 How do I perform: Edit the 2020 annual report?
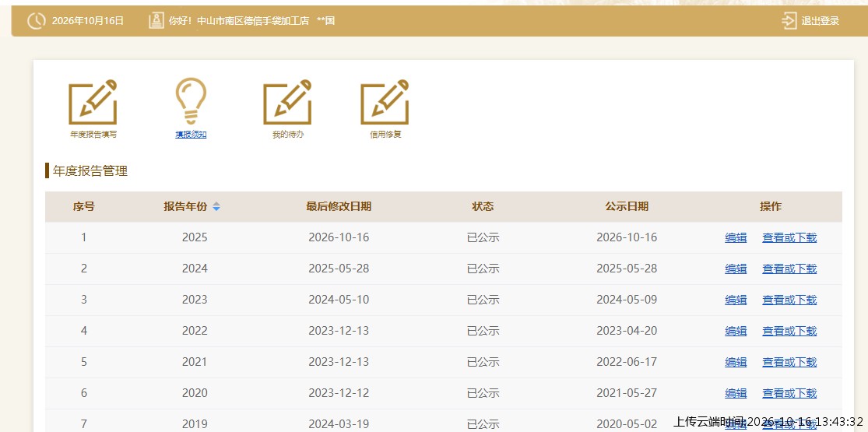pyautogui.click(x=736, y=393)
